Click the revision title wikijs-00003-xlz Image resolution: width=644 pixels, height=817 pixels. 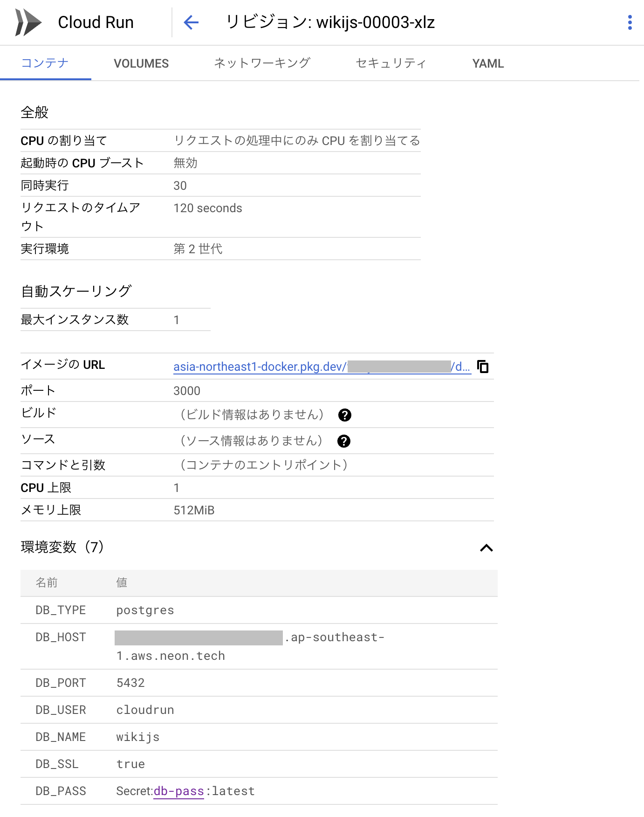point(330,22)
